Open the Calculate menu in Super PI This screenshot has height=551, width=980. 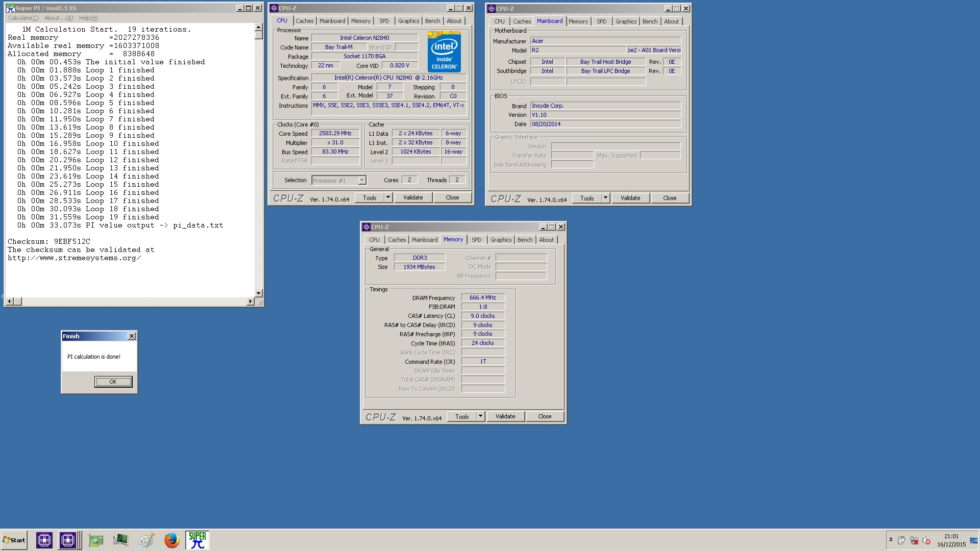(23, 18)
